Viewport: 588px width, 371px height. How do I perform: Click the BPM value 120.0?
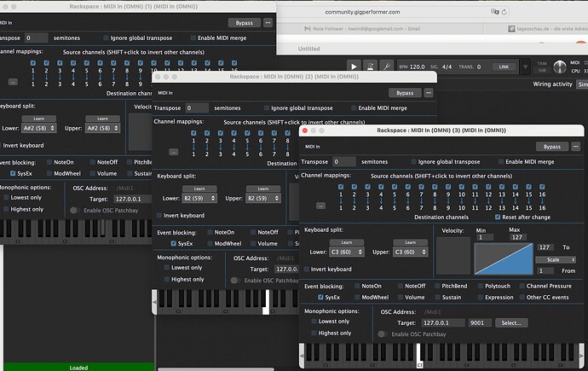click(417, 67)
